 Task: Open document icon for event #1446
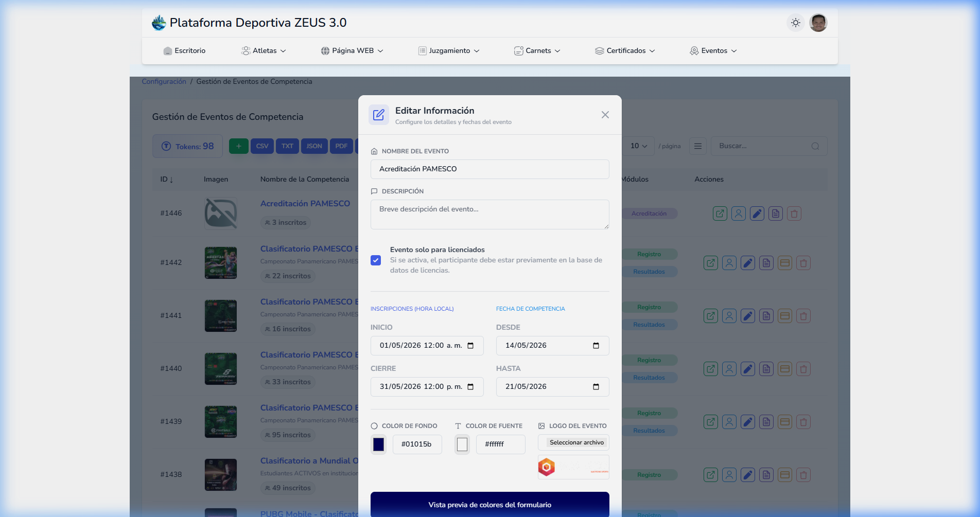pyautogui.click(x=776, y=213)
